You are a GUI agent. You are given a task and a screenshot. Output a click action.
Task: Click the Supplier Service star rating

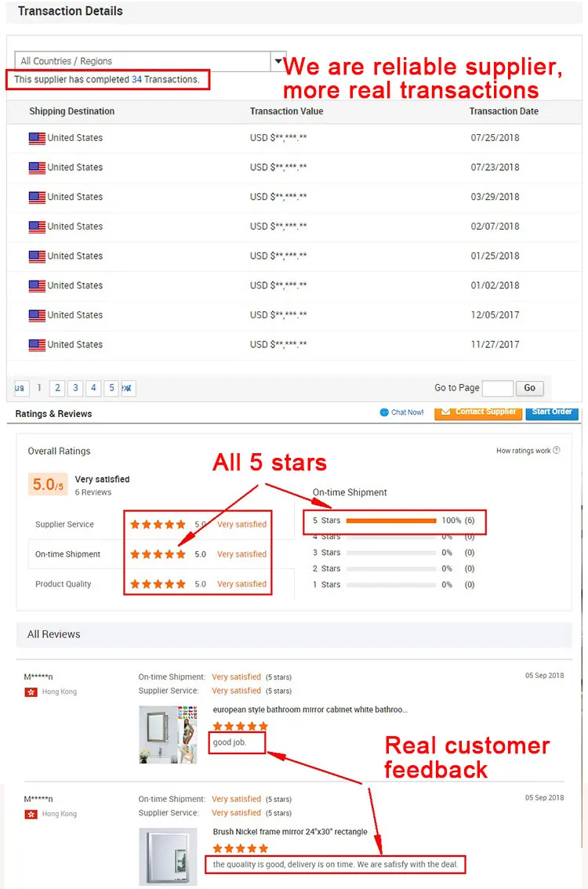pos(158,524)
